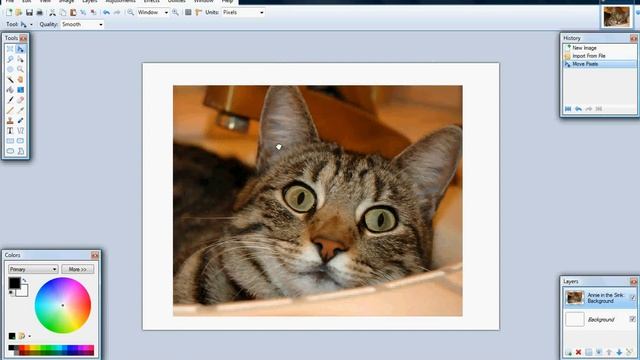
Task: Select the Move Selection tool
Action: (20, 59)
